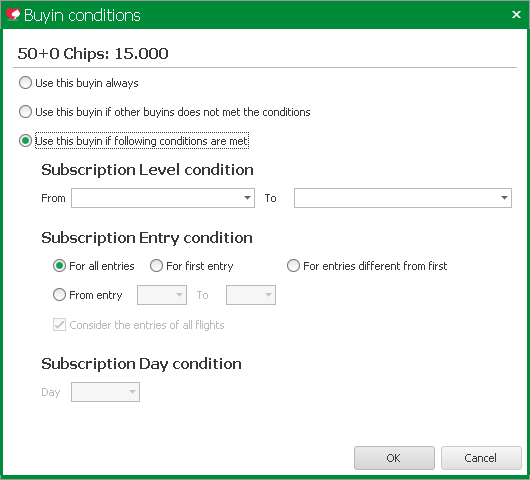530x480 pixels.
Task: Open the Subscription Level From dropdown
Action: (x=247, y=198)
